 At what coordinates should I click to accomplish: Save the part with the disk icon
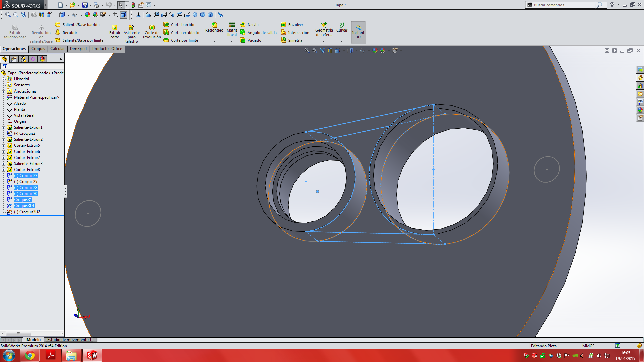tap(85, 5)
